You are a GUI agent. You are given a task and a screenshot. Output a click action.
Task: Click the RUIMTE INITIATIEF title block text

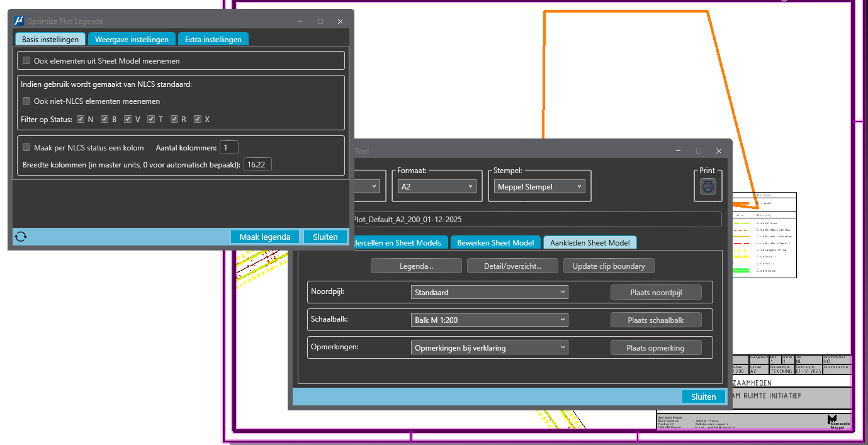coord(772,395)
